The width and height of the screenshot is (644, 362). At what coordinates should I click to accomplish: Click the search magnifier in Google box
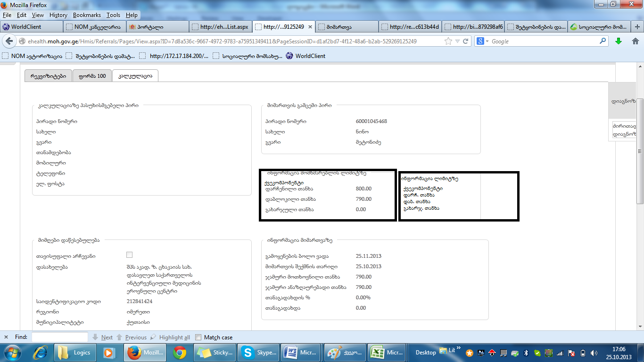pyautogui.click(x=603, y=41)
